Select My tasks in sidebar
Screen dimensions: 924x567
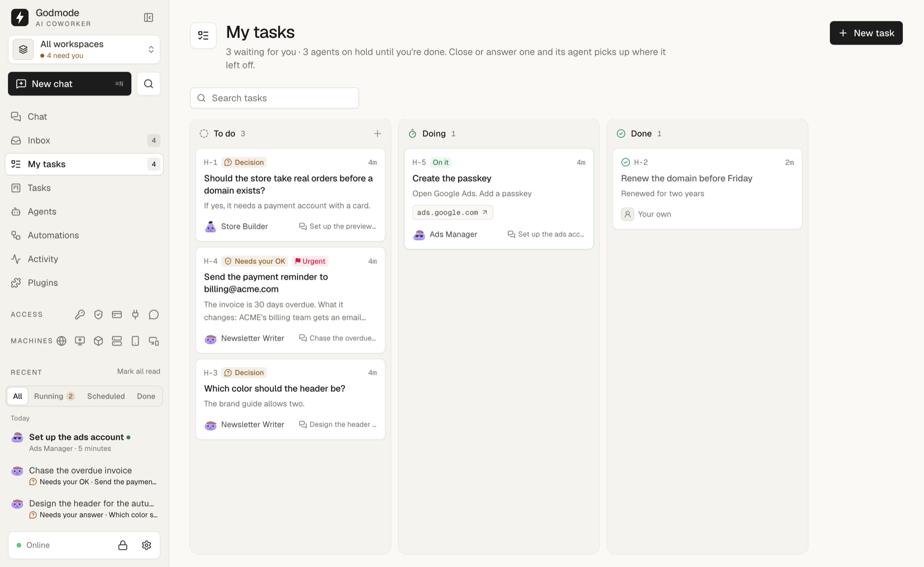[84, 164]
